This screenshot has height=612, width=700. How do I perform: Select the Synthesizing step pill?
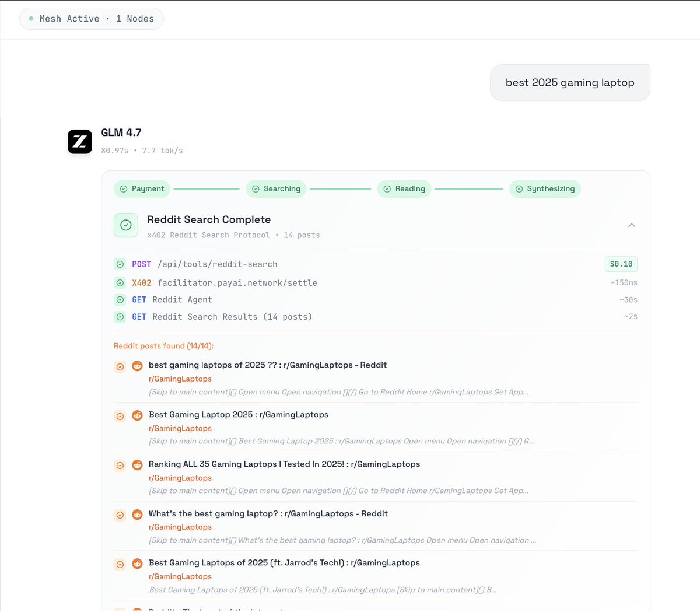545,189
